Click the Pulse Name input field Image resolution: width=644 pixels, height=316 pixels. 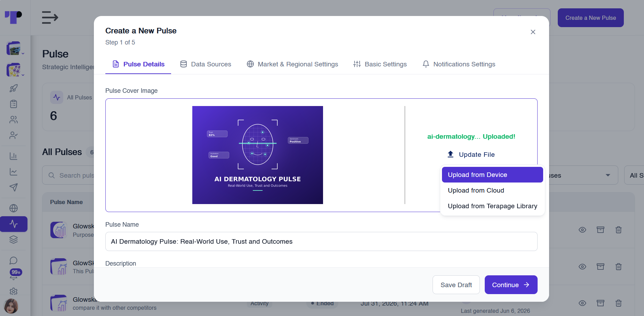pos(321,242)
